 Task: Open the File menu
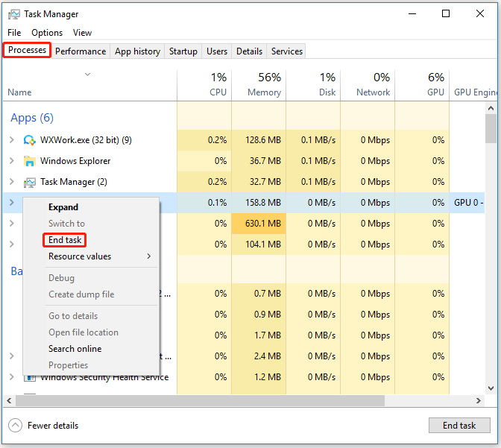14,33
